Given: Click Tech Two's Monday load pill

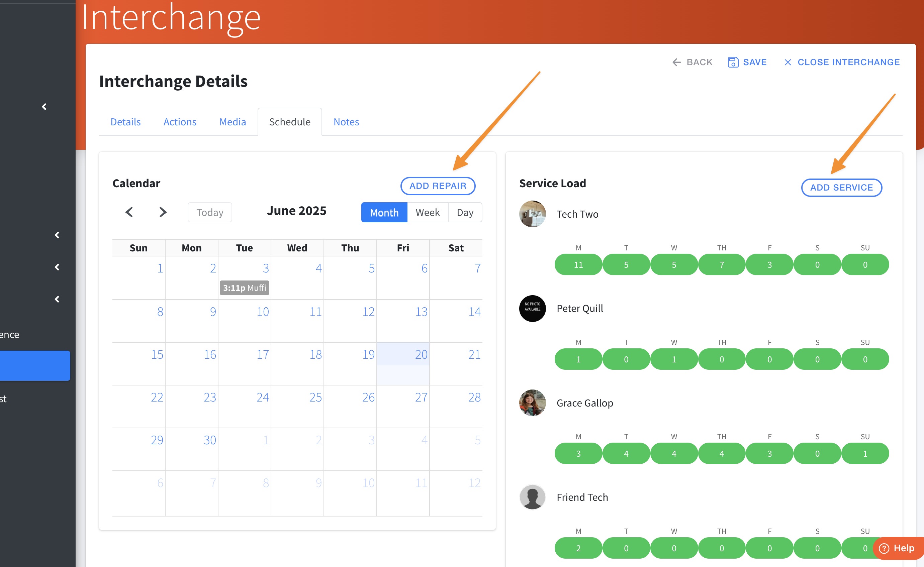Looking at the screenshot, I should click(578, 265).
